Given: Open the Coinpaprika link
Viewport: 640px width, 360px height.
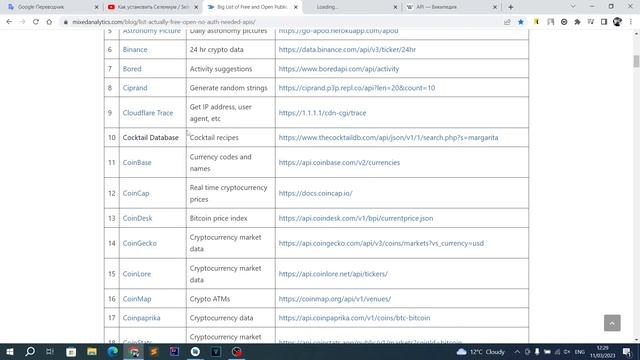Looking at the screenshot, I should coord(141,318).
